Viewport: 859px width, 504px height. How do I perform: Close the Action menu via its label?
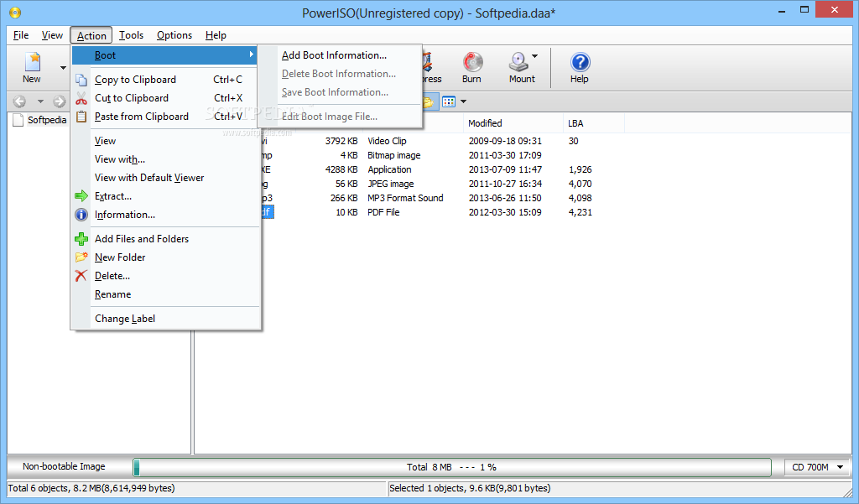91,35
